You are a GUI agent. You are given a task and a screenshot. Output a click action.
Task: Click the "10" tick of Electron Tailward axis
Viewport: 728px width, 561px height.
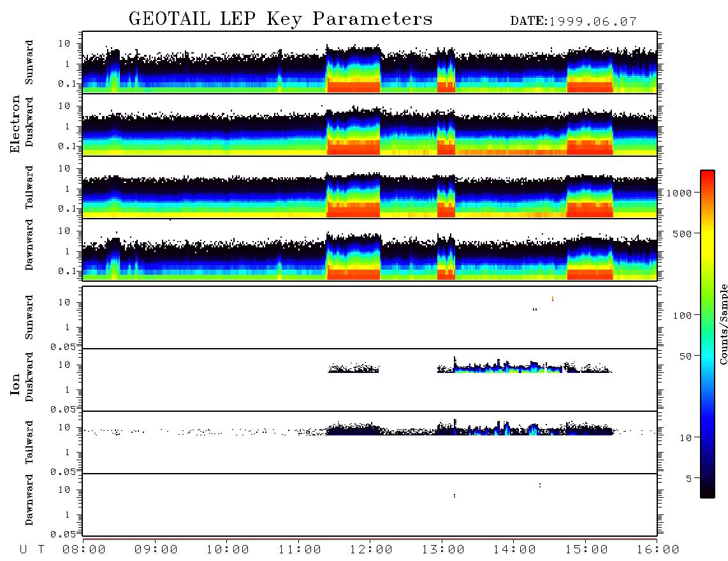tap(64, 168)
